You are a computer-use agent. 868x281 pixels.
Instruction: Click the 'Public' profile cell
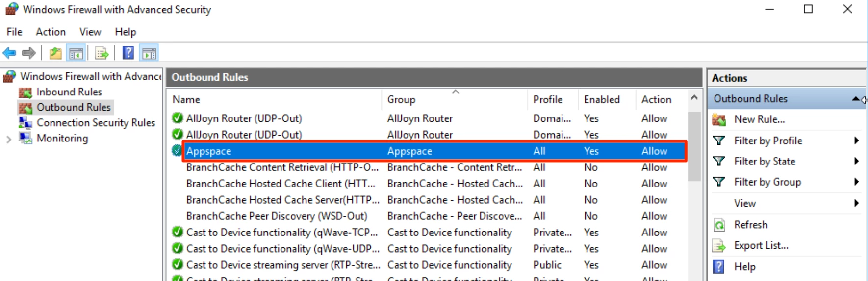tap(547, 265)
